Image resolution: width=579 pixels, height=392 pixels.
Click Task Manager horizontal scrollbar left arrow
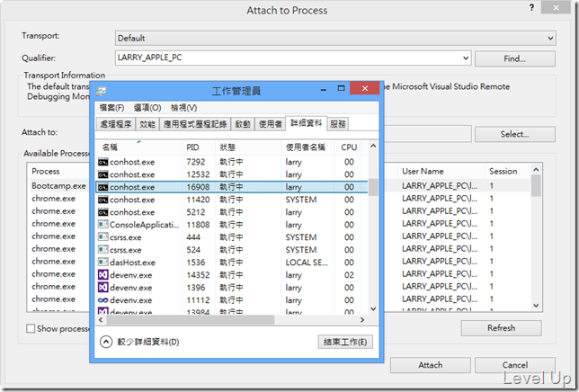pyautogui.click(x=101, y=320)
